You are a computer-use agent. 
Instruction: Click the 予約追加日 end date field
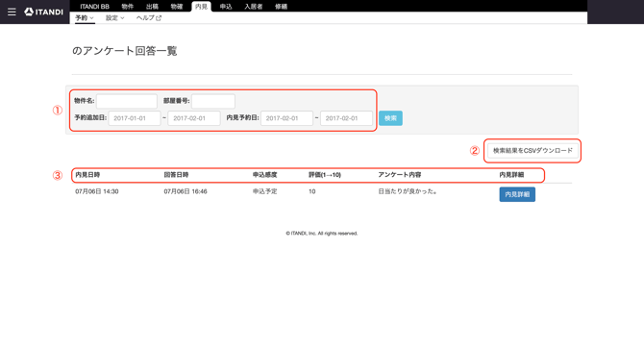point(194,118)
